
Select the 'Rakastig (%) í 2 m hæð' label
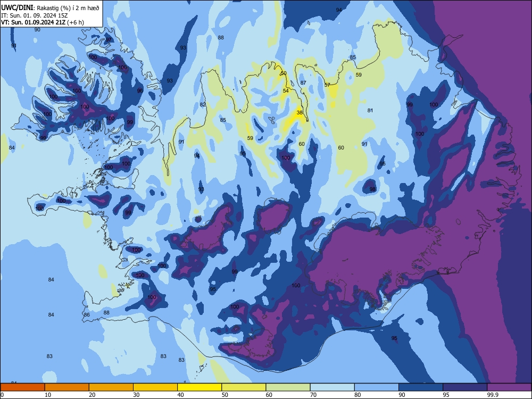click(x=68, y=8)
